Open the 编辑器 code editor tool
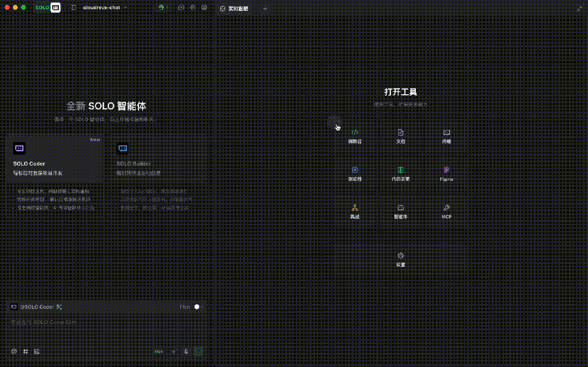The height and width of the screenshot is (367, 588). (x=354, y=136)
